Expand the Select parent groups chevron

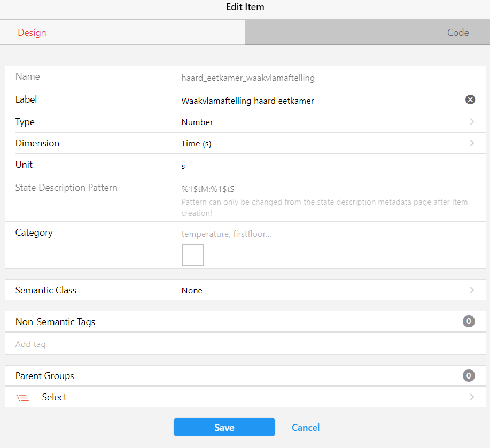coord(472,397)
